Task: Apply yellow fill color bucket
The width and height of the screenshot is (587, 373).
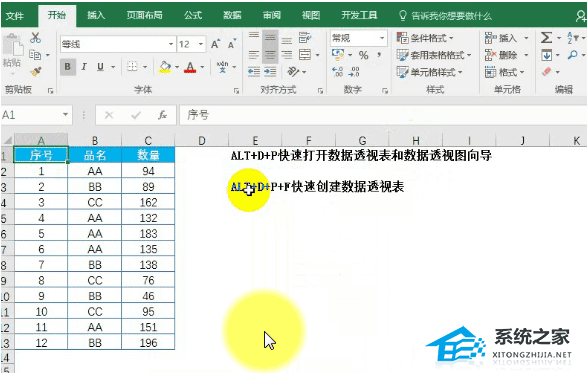Action: tap(165, 67)
